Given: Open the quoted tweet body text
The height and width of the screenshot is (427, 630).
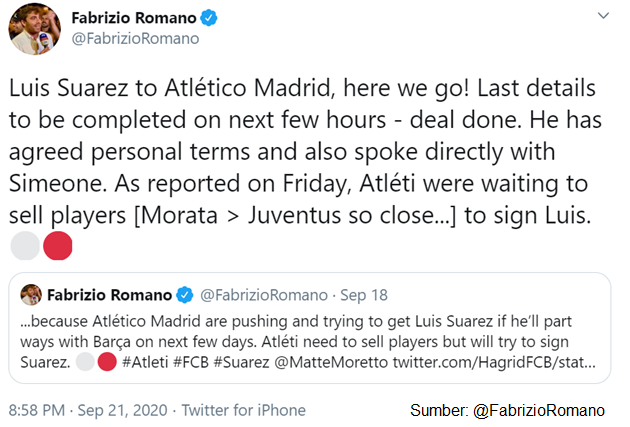Looking at the screenshot, I should pyautogui.click(x=300, y=328).
